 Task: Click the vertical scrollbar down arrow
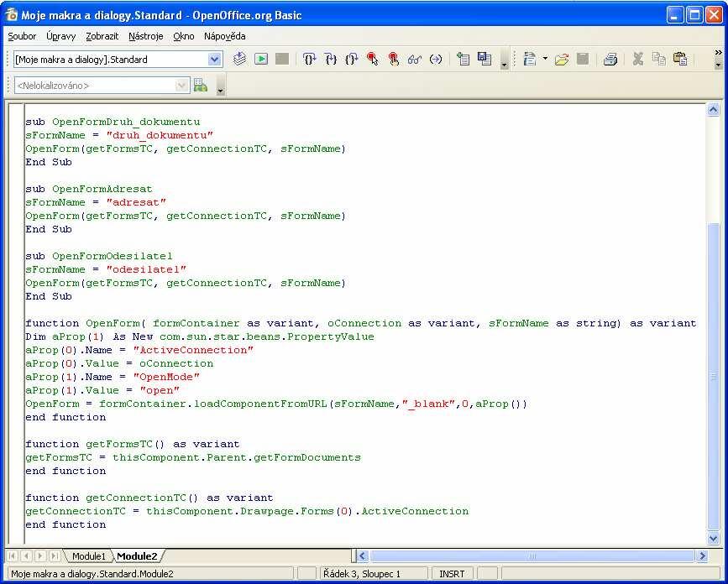(713, 538)
